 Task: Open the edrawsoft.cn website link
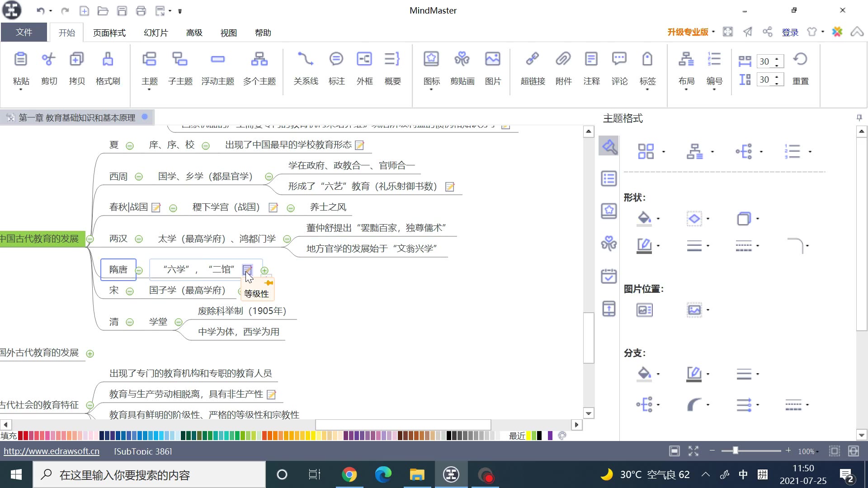[52, 451]
